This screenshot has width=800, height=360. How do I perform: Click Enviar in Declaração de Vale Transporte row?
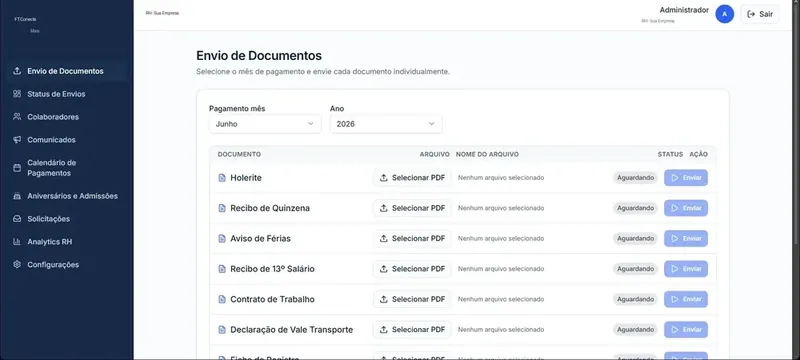(x=686, y=330)
